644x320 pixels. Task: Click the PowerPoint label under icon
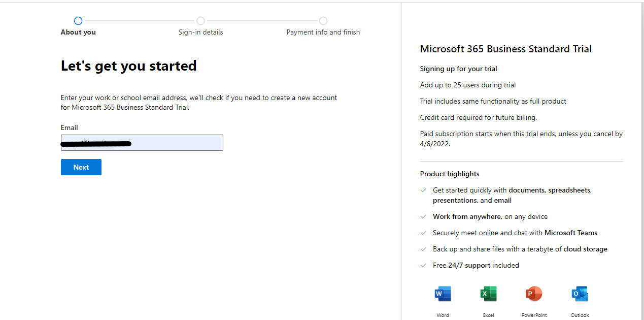click(534, 315)
